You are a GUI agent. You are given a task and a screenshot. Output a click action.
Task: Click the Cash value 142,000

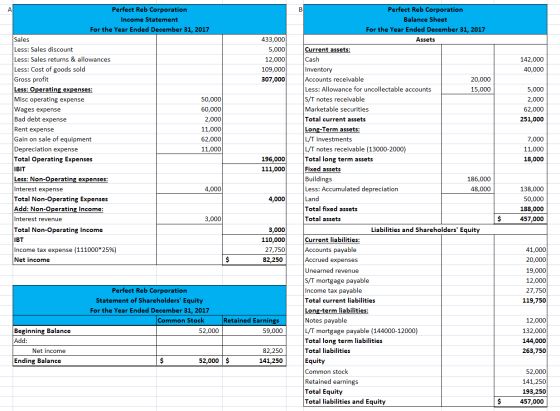coord(532,60)
